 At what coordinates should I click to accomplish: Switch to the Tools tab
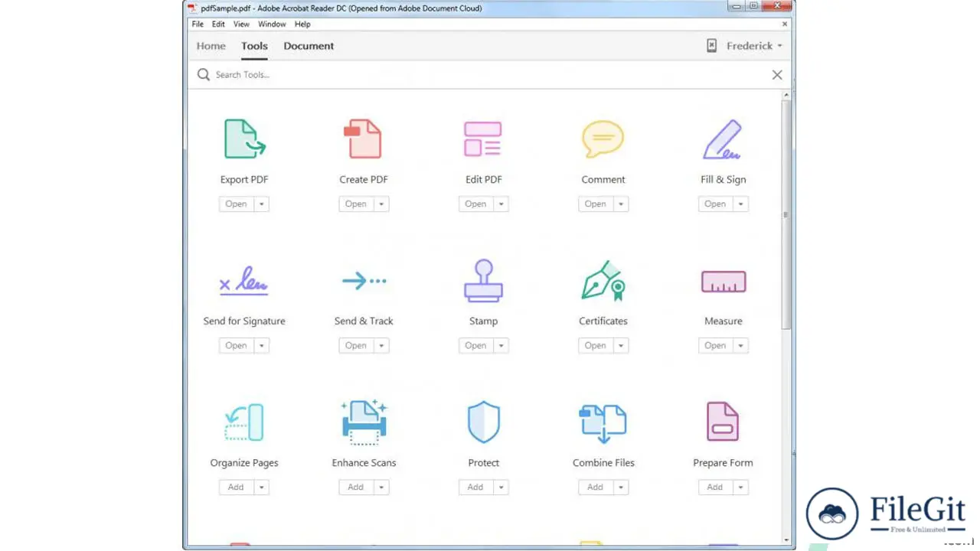pos(254,46)
